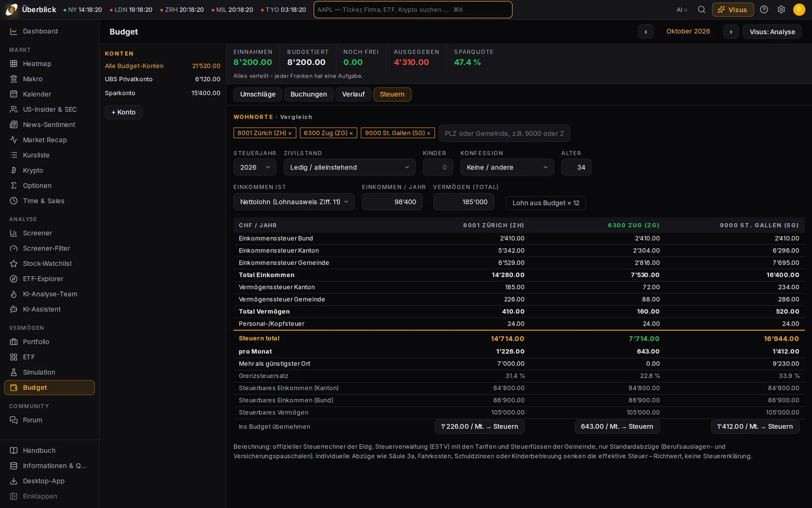Image resolution: width=812 pixels, height=508 pixels.
Task: Open the Zivilstand Ledig / alleinstehend dropdown
Action: click(x=350, y=167)
